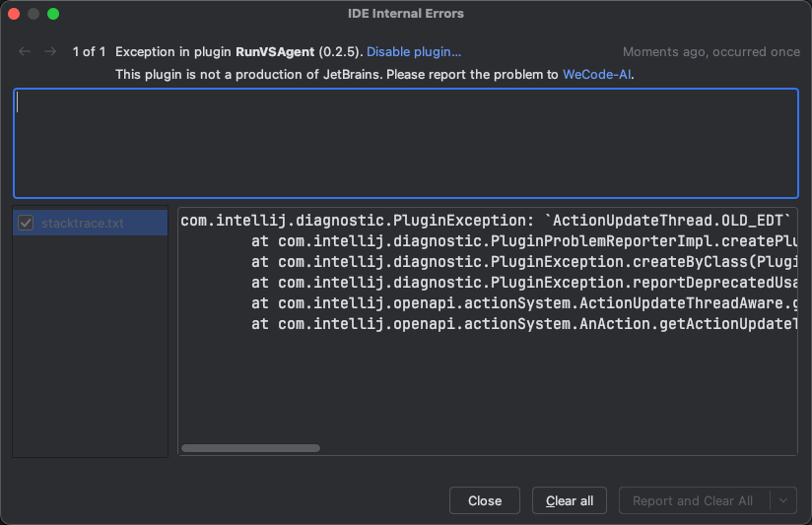Click the first PluginException stacktrace line
Screen dimensions: 812x525
(x=486, y=221)
